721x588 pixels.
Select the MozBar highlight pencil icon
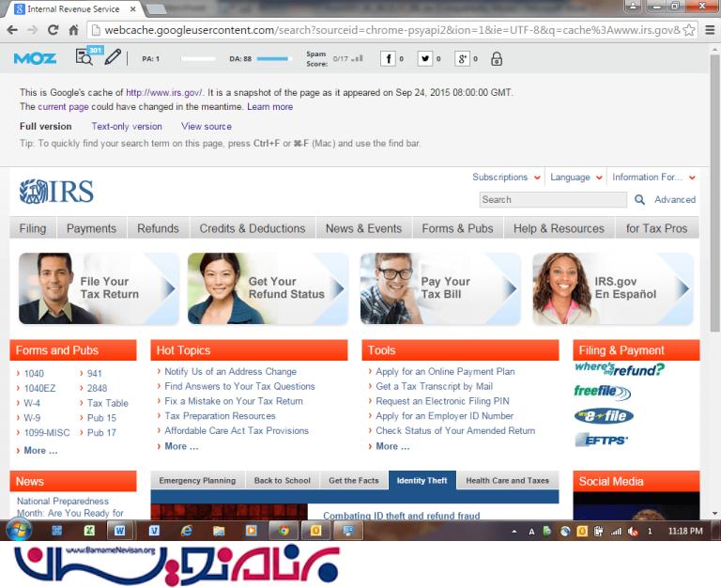tap(113, 57)
